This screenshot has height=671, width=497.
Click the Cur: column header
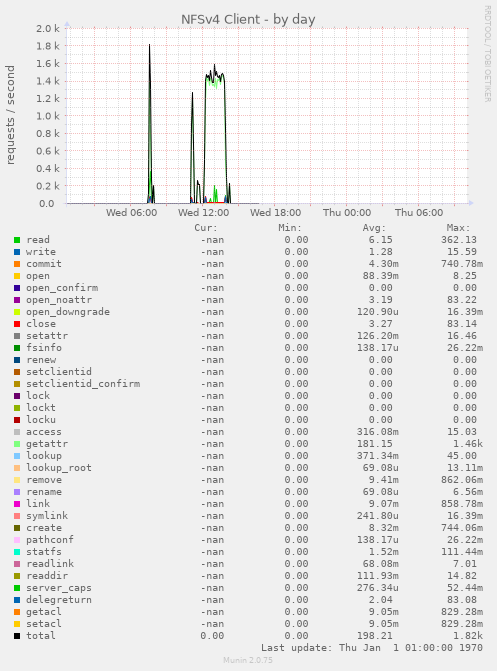[x=206, y=228]
